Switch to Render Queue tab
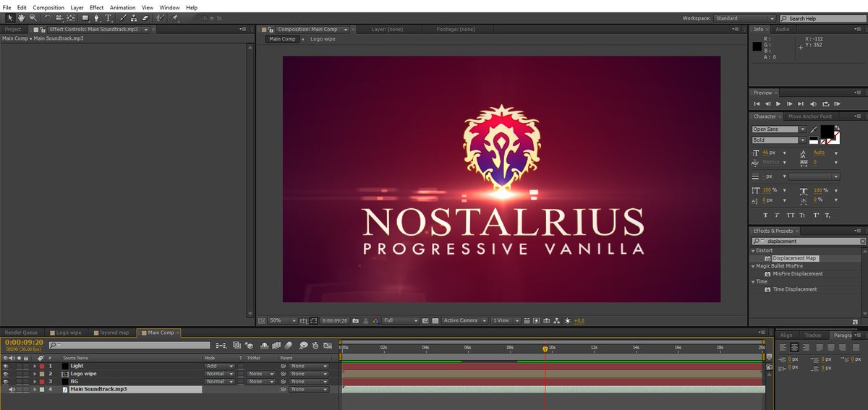Viewport: 868px width, 410px height. point(21,333)
